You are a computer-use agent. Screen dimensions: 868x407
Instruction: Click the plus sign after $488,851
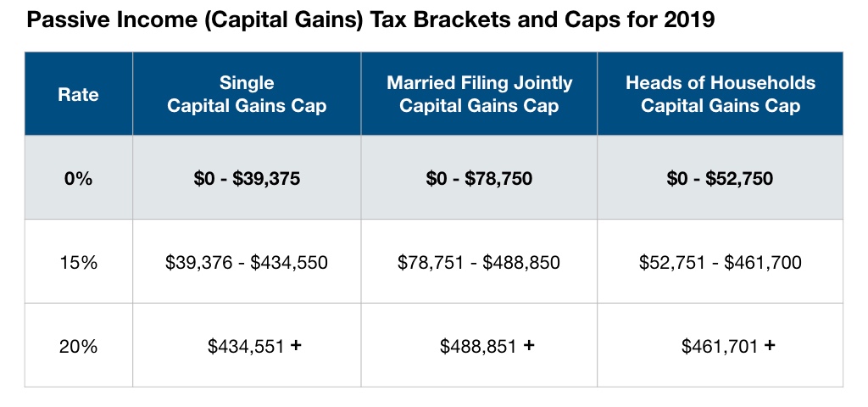coord(529,345)
